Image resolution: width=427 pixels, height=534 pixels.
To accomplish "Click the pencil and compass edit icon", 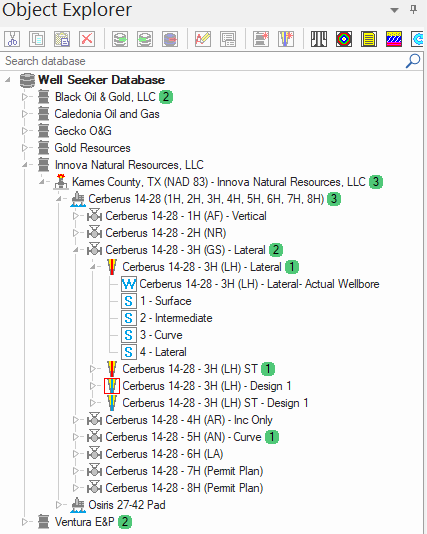I will tap(203, 39).
